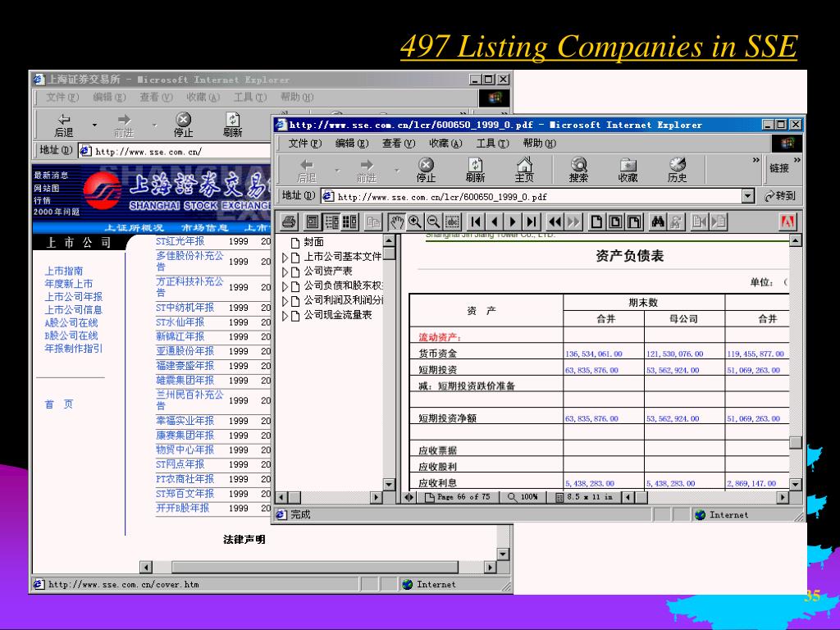Image resolution: width=840 pixels, height=630 pixels.
Task: Click Back (后退) in the SSE homepage window
Action: pyautogui.click(x=64, y=126)
